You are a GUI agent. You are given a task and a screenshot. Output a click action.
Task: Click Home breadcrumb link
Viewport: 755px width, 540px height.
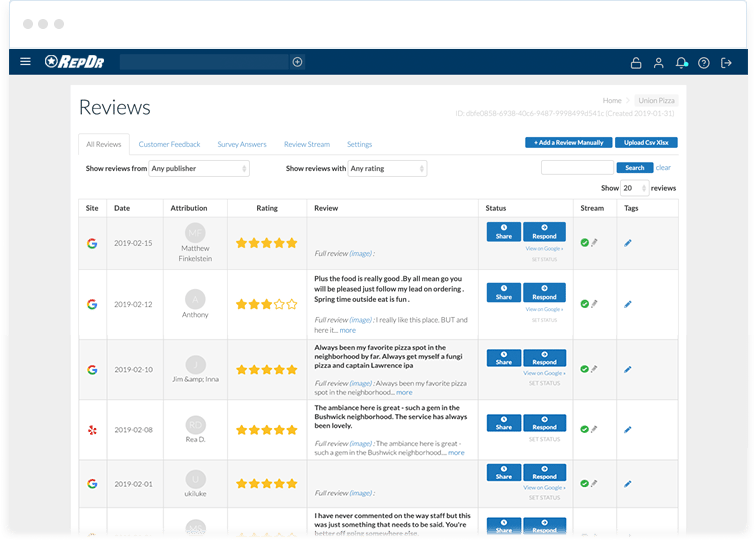coord(612,100)
